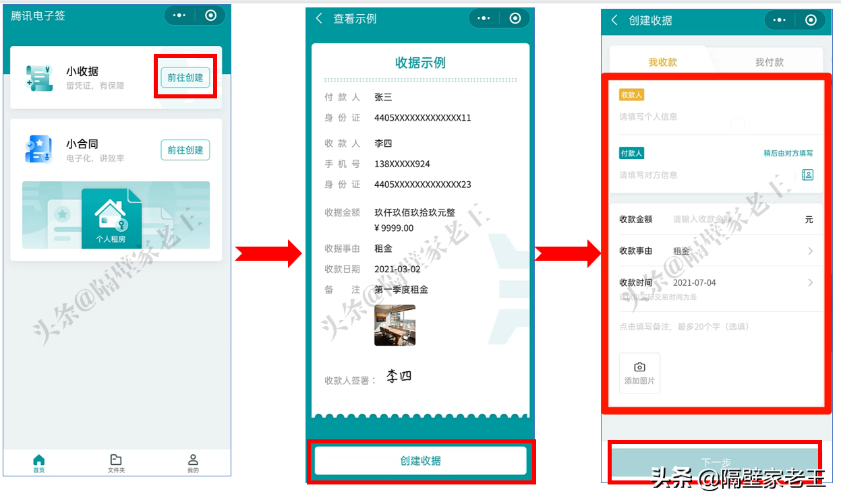Click 前往创建 next to 小收据
The height and width of the screenshot is (504, 841).
185,77
